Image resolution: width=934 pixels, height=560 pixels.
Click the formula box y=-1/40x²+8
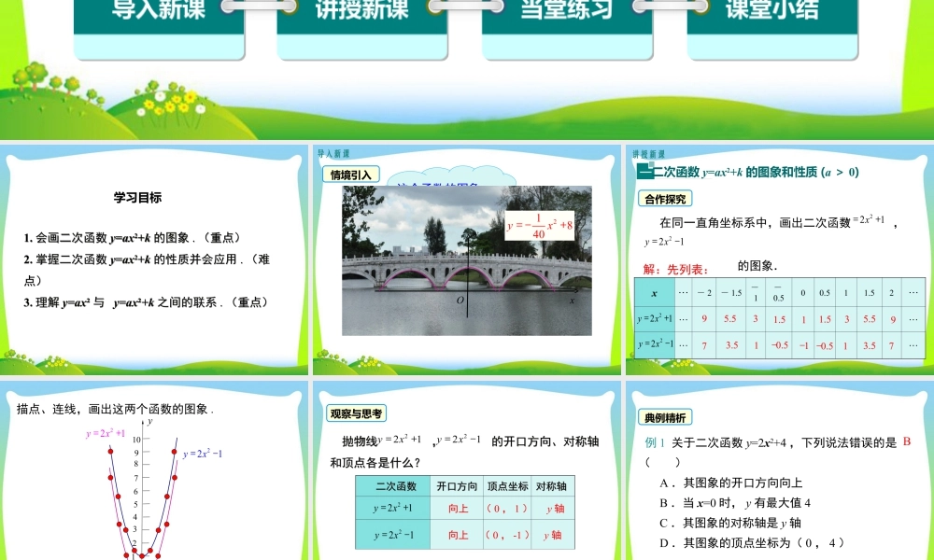(540, 223)
